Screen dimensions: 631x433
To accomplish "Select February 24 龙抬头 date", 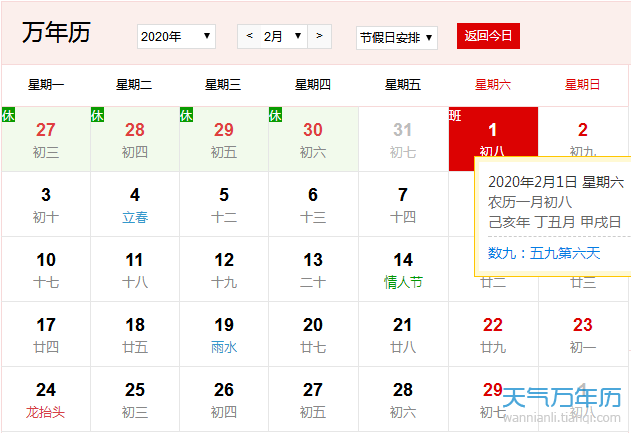I will [46, 399].
